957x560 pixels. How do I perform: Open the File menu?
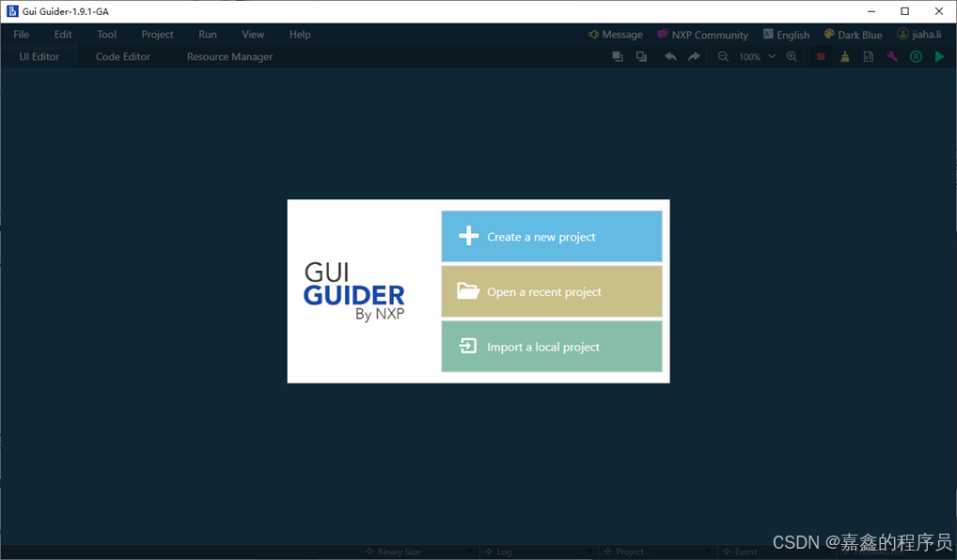[22, 34]
